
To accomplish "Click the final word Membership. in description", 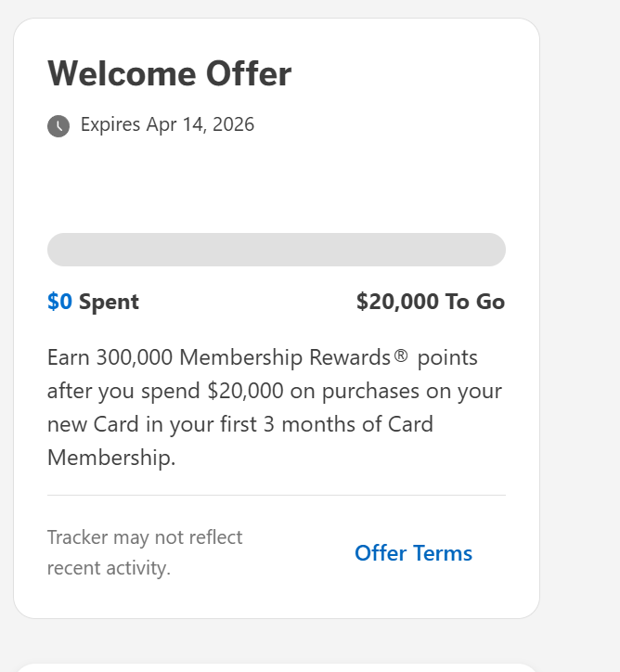I will (x=110, y=458).
